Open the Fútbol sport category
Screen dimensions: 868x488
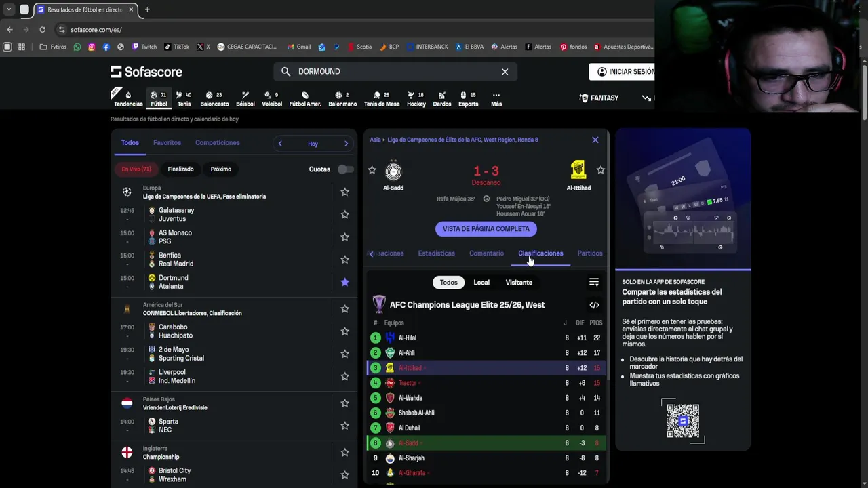pos(159,99)
